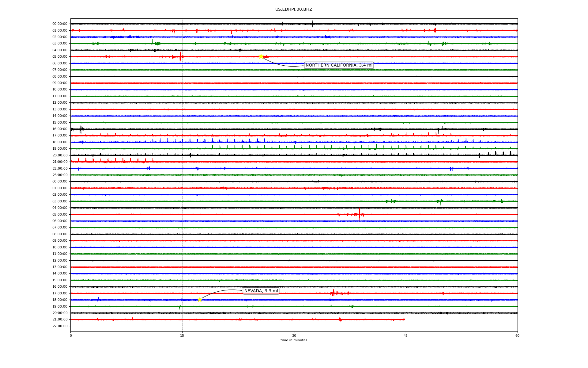Click the x-axis label time in minutes
The height and width of the screenshot is (368, 588).
click(x=294, y=340)
